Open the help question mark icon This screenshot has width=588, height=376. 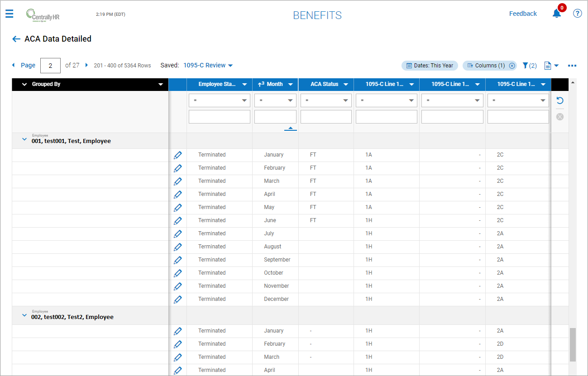click(x=578, y=13)
